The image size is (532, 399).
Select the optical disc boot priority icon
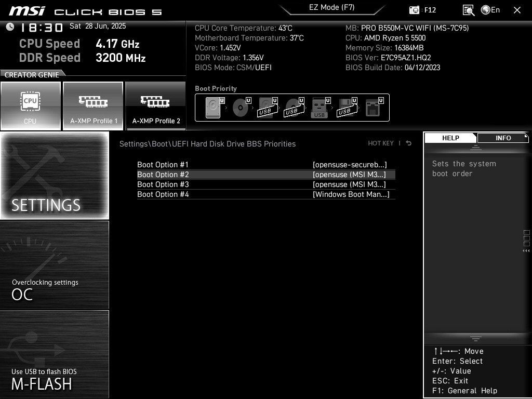pos(241,108)
